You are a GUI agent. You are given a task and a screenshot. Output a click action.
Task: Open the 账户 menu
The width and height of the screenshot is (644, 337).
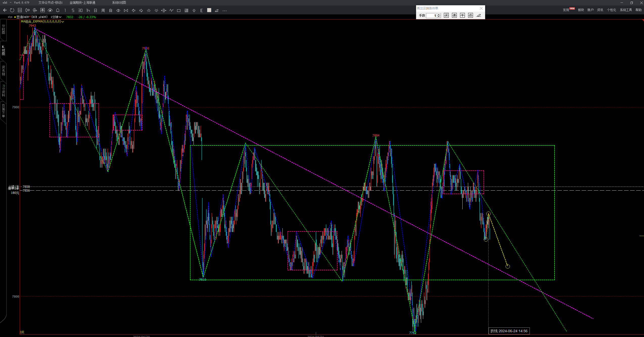590,10
